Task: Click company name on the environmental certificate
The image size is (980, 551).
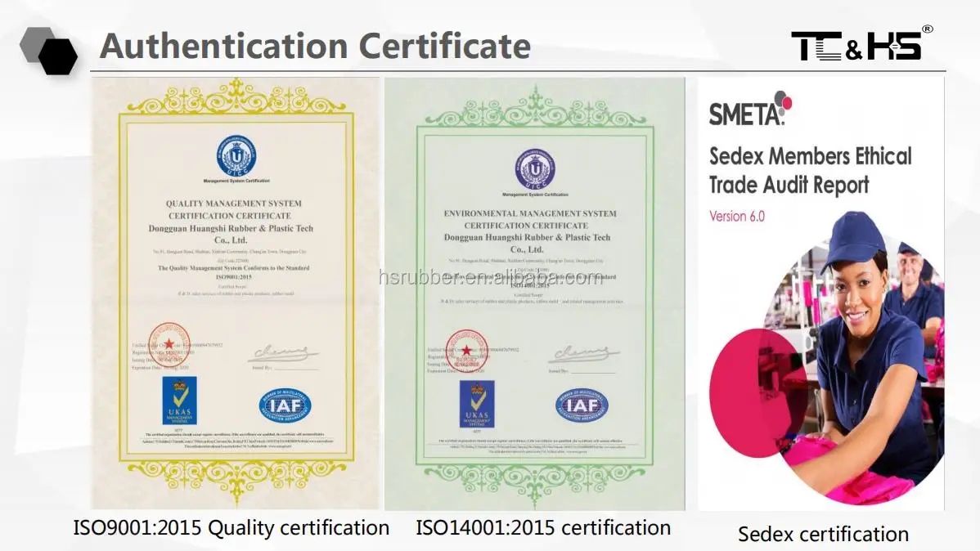Action: pyautogui.click(x=527, y=243)
